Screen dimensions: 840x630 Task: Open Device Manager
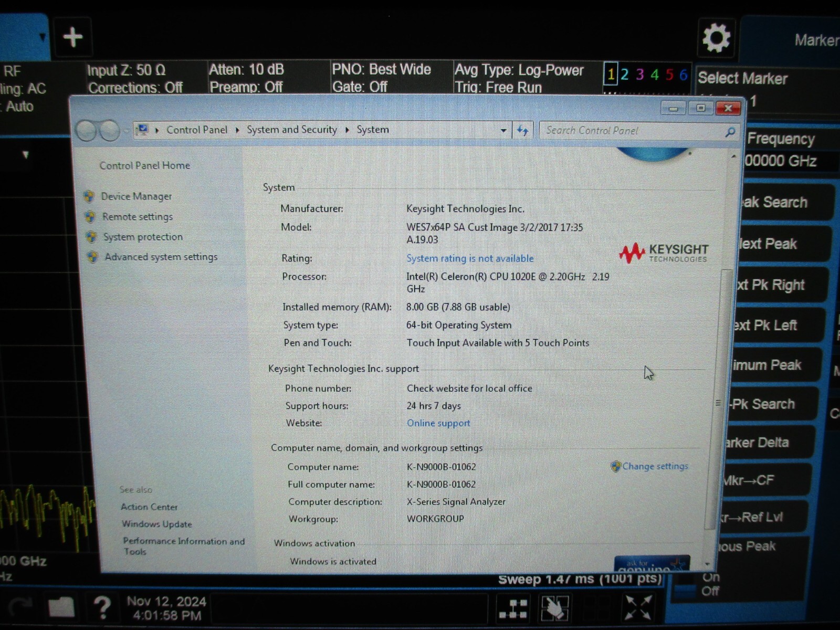click(136, 196)
